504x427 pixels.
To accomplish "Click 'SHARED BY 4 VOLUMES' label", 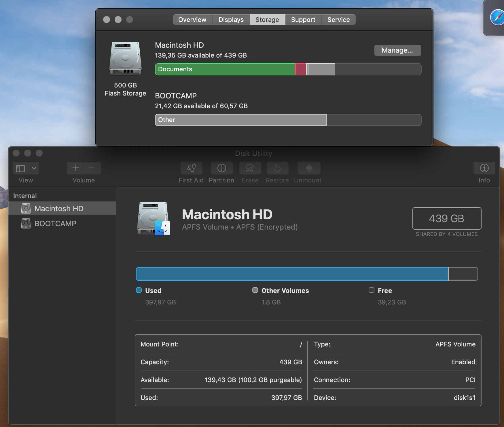I will (447, 234).
